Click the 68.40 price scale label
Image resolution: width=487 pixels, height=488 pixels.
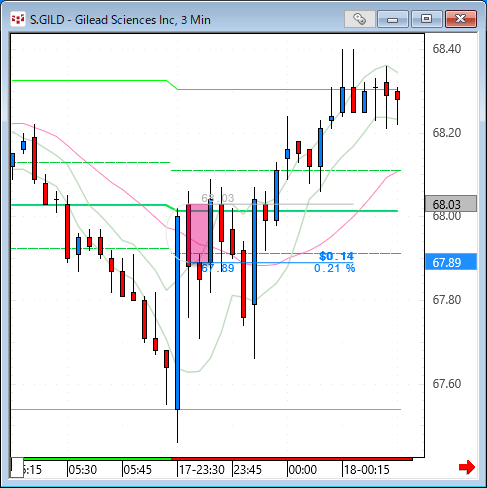pyautogui.click(x=446, y=49)
